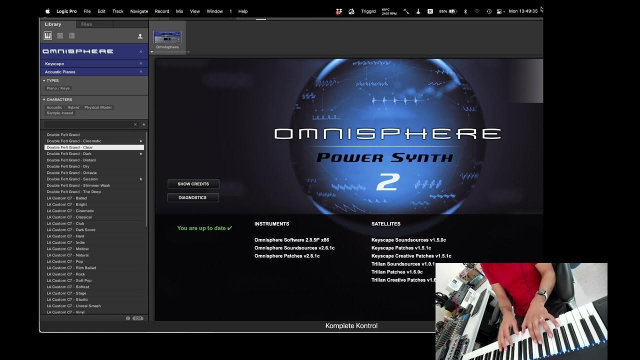This screenshot has width=640, height=360.
Task: Open the Track menu in Logic Pro
Action: click(118, 11)
